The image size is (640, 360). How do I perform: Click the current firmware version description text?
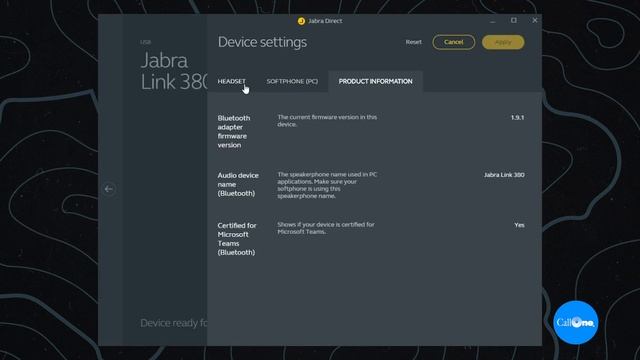coord(327,121)
